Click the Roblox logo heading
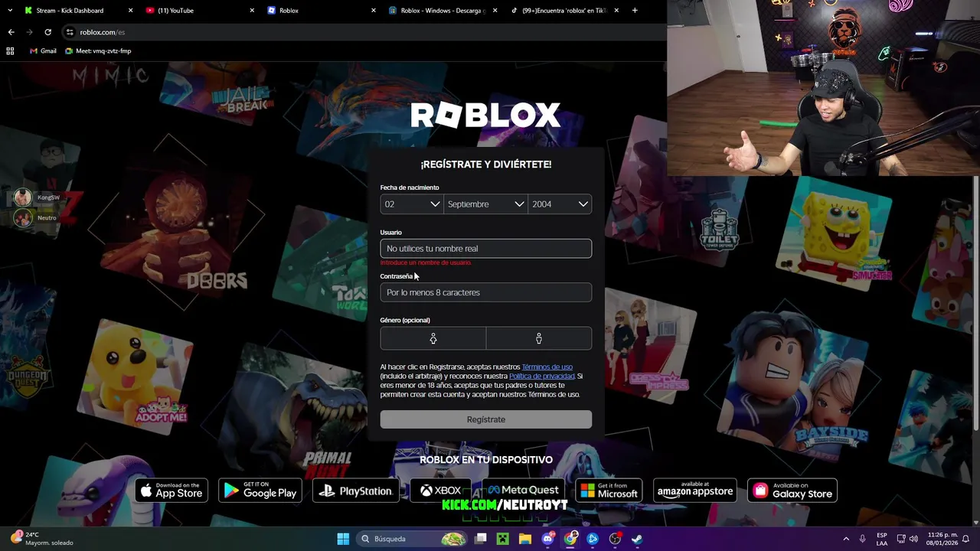Image resolution: width=980 pixels, height=551 pixels. coord(485,116)
